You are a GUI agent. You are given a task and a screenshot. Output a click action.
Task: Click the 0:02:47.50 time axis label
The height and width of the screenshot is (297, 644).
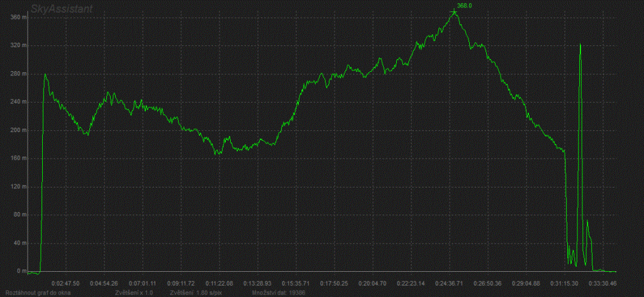pyautogui.click(x=65, y=283)
